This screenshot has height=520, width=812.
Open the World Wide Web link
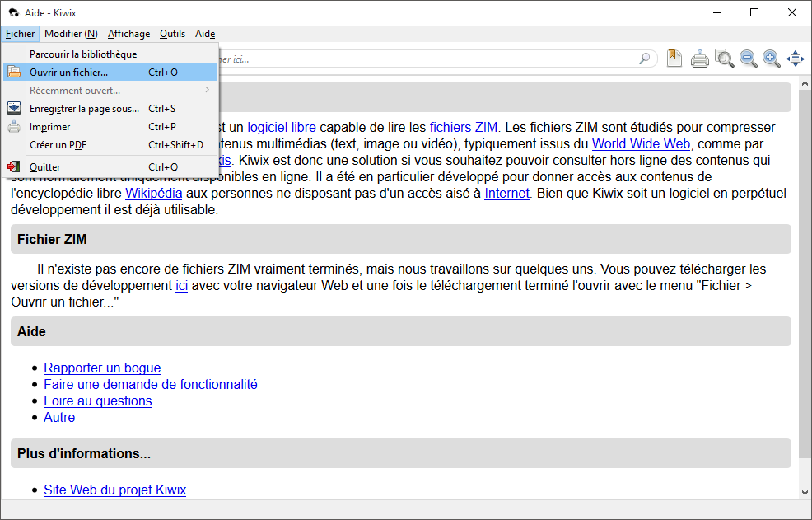click(x=641, y=144)
